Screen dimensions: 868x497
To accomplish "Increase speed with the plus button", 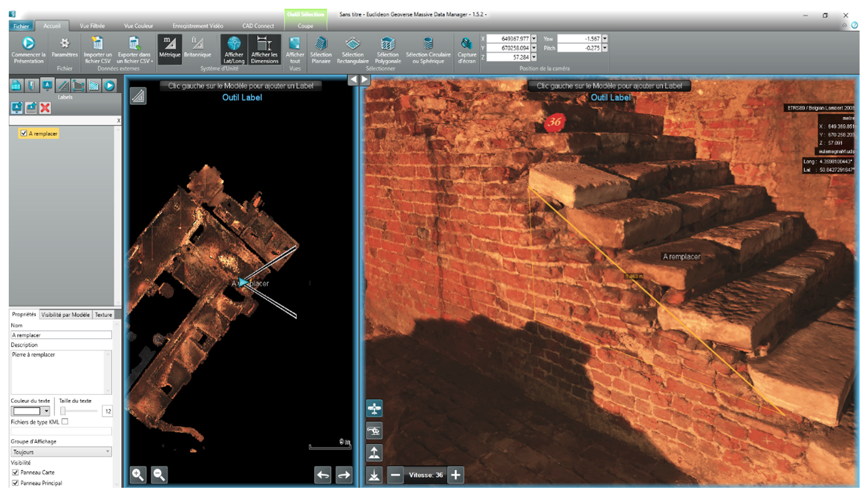I will click(455, 475).
